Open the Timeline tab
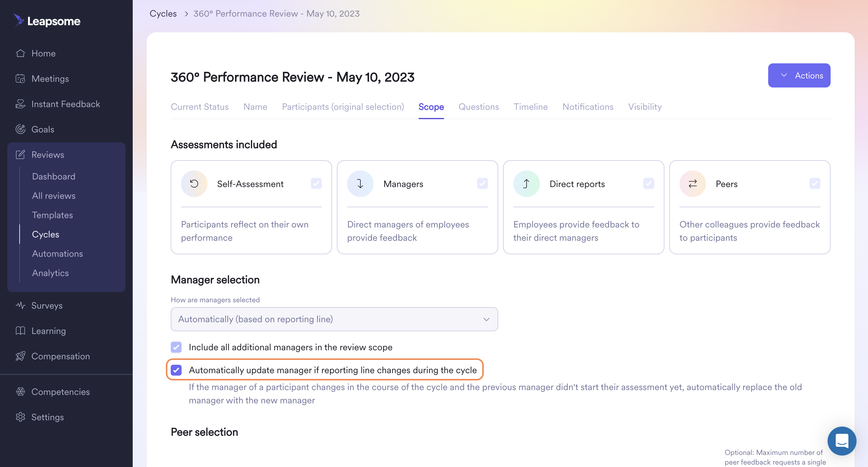Viewport: 868px width, 467px height. click(x=531, y=107)
